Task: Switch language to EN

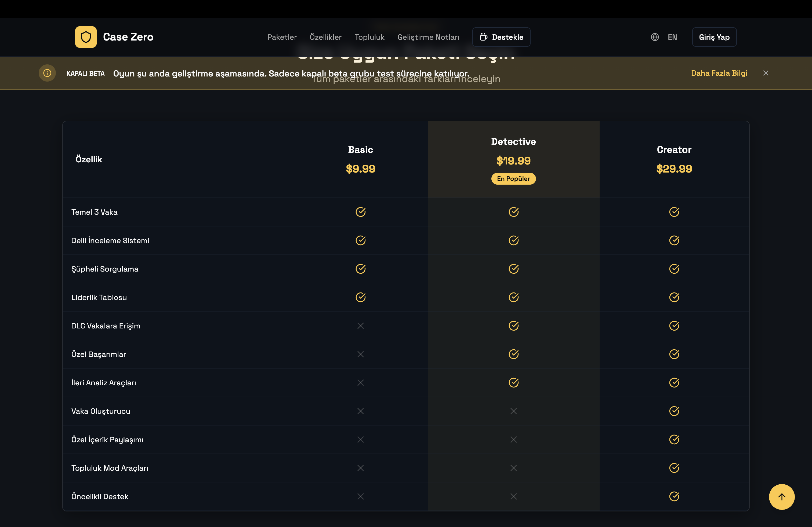Action: click(672, 37)
